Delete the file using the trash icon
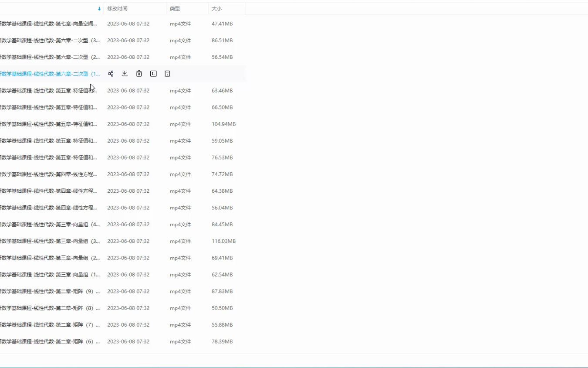The image size is (588, 368). [139, 74]
